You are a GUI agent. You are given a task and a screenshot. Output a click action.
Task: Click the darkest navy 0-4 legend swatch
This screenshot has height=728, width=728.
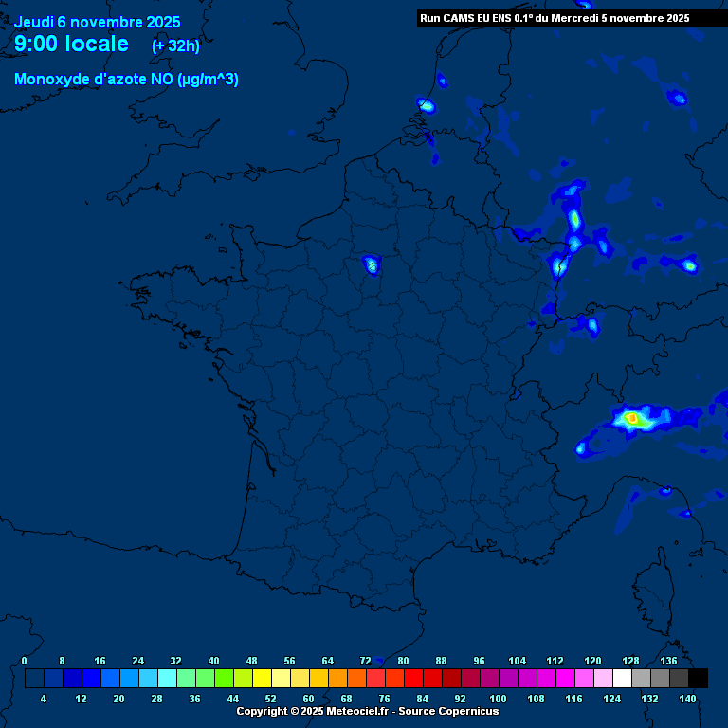[34, 678]
